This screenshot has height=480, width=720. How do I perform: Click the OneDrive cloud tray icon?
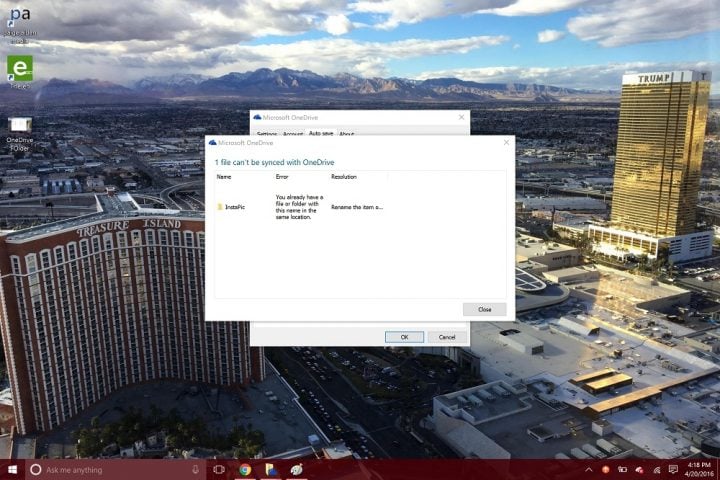tap(639, 469)
